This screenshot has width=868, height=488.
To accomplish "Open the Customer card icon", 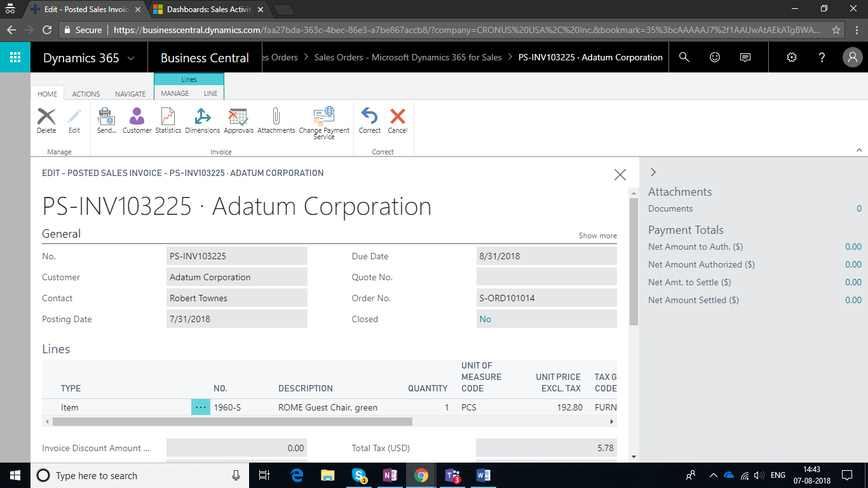I will pyautogui.click(x=137, y=119).
